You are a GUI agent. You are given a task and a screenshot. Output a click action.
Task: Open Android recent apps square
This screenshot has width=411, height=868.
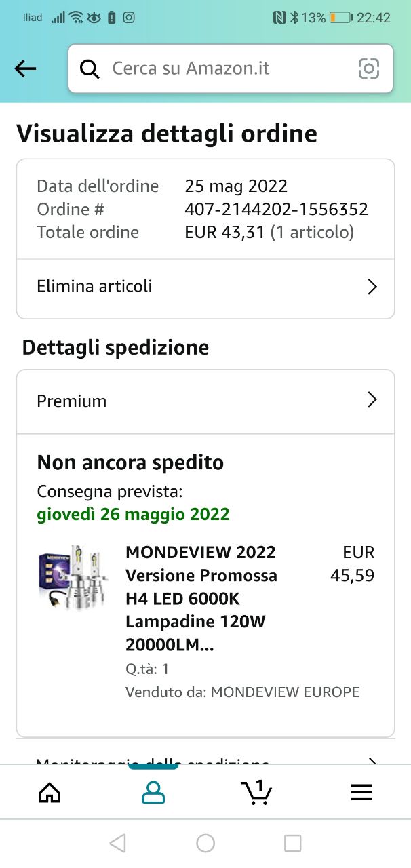pyautogui.click(x=292, y=843)
